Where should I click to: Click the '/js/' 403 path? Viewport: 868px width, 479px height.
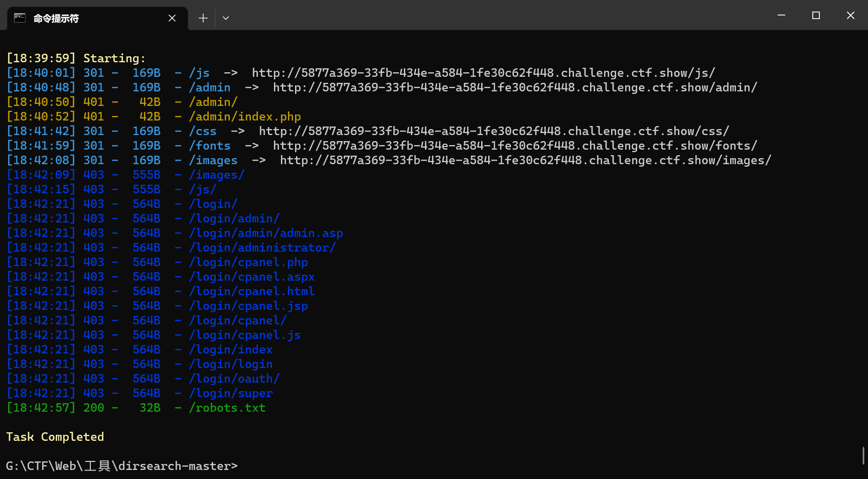203,189
